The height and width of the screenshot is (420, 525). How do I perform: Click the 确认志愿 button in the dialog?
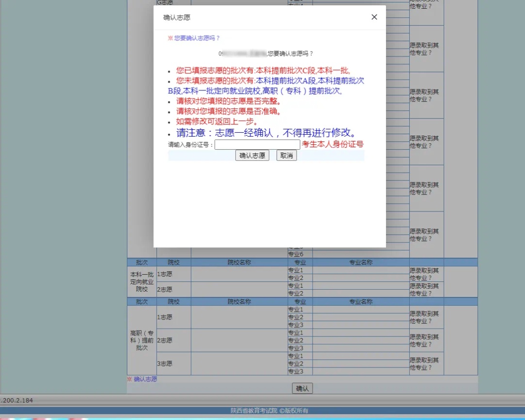(x=252, y=155)
